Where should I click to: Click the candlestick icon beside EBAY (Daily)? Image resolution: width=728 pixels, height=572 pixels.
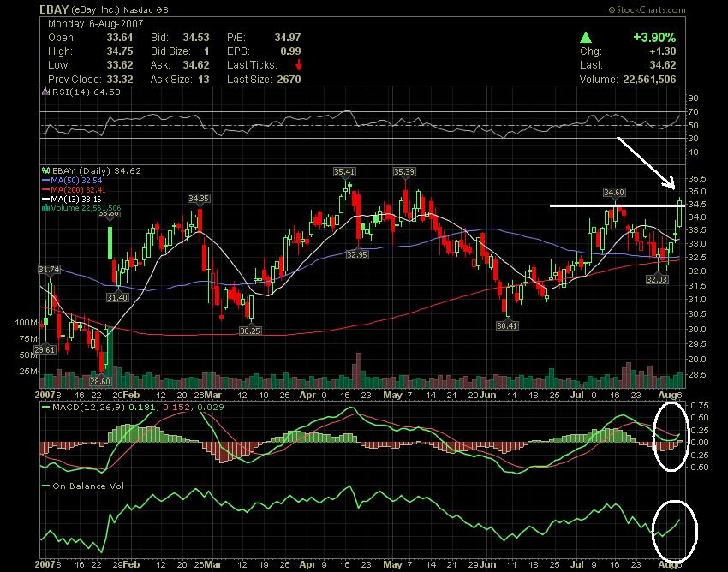tap(45, 171)
